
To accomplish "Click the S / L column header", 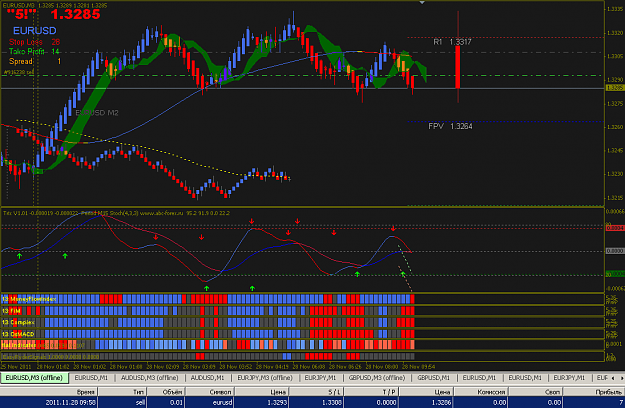I will point(316,392).
